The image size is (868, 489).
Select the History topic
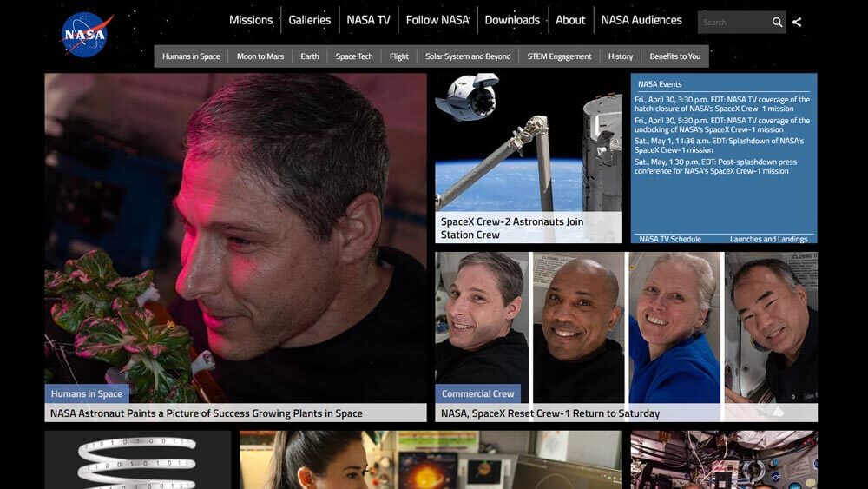click(621, 56)
